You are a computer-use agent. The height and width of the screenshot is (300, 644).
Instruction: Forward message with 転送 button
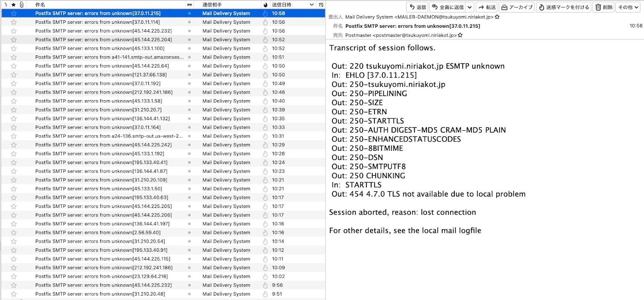click(487, 7)
